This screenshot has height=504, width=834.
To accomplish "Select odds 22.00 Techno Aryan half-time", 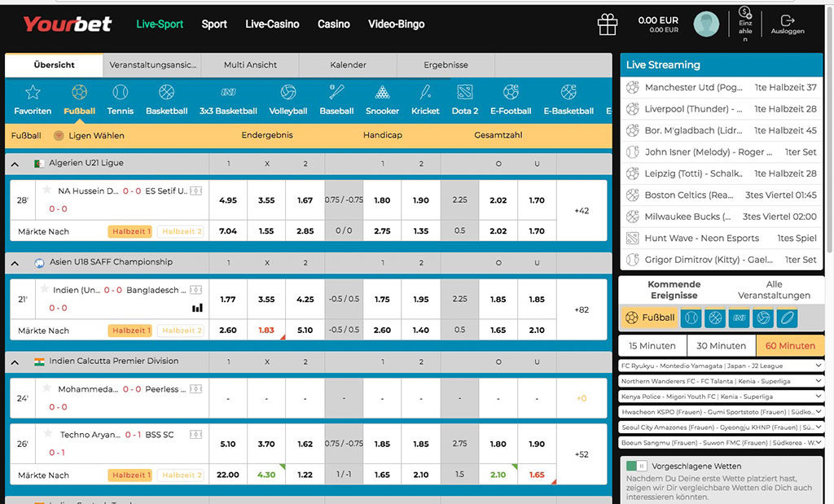I will [x=228, y=475].
